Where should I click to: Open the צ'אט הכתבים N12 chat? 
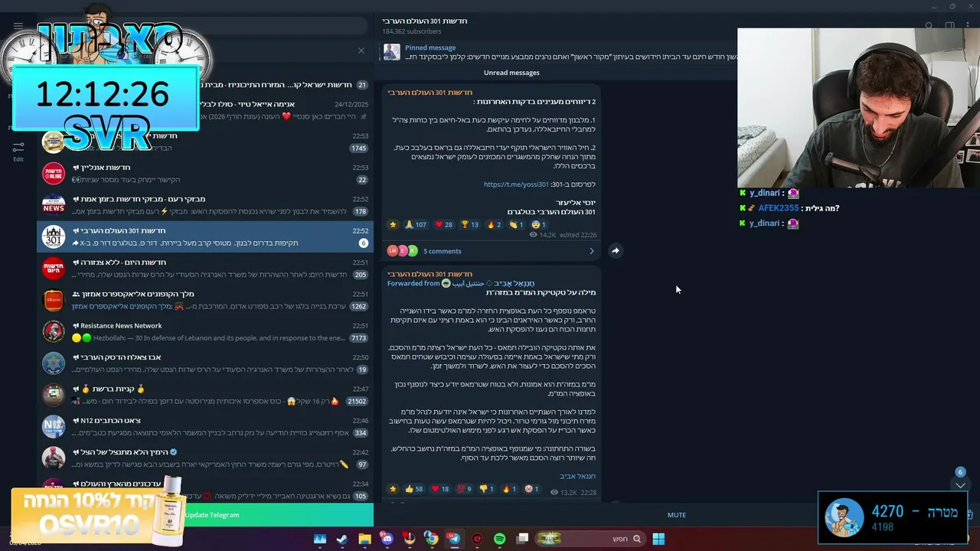tap(205, 426)
